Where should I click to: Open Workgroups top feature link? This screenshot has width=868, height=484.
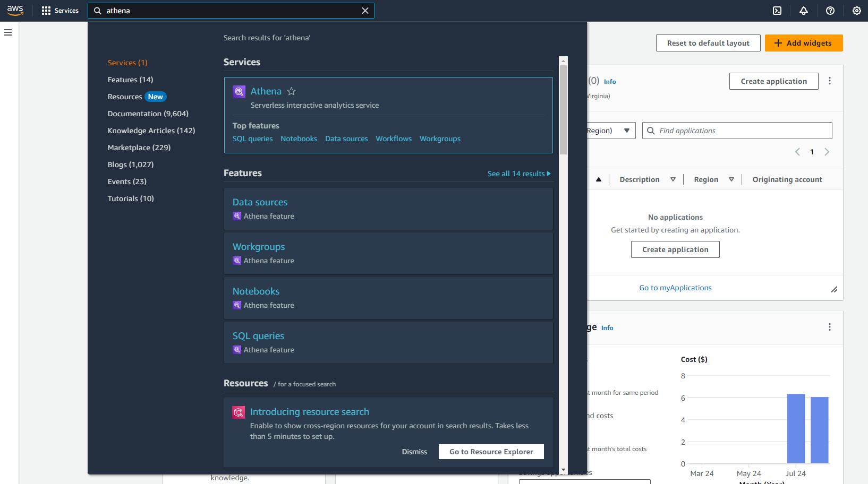tap(440, 139)
